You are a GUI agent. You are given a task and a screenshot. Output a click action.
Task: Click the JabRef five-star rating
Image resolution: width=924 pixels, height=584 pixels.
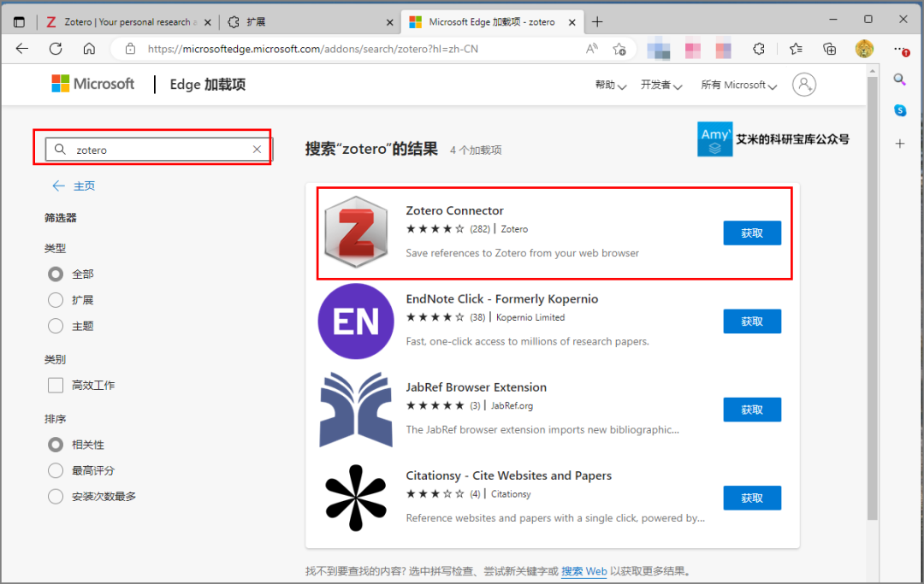pyautogui.click(x=435, y=405)
